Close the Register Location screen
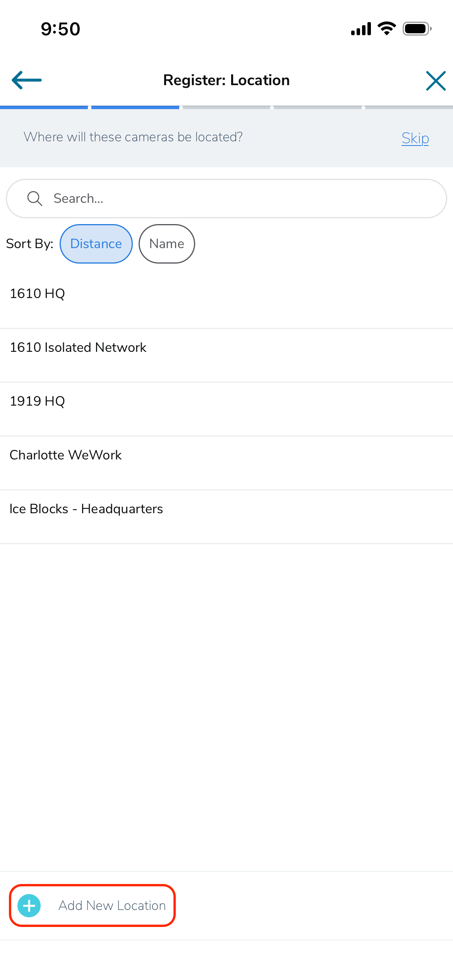 click(x=436, y=81)
